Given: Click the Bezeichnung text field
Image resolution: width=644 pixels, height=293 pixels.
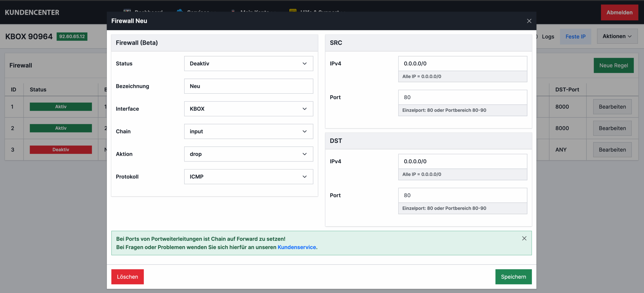Looking at the screenshot, I should 248,86.
